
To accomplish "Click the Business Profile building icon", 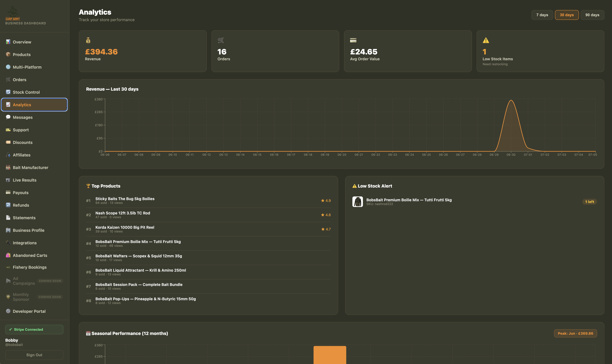I will tap(8, 230).
